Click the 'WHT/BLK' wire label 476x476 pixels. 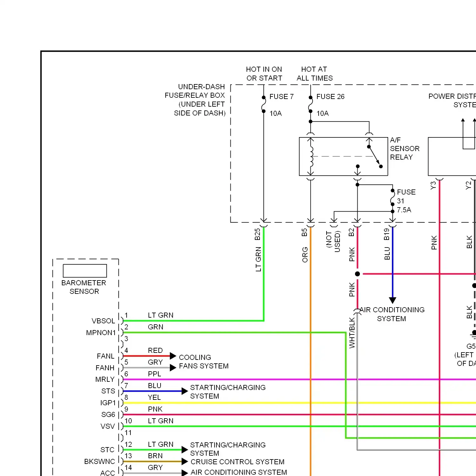(352, 333)
